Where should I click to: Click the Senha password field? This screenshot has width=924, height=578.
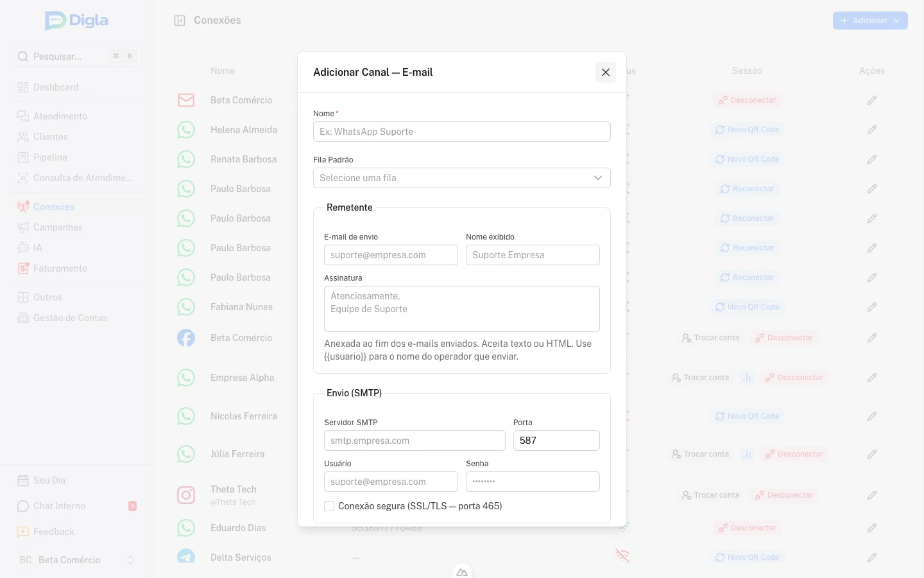(x=533, y=482)
